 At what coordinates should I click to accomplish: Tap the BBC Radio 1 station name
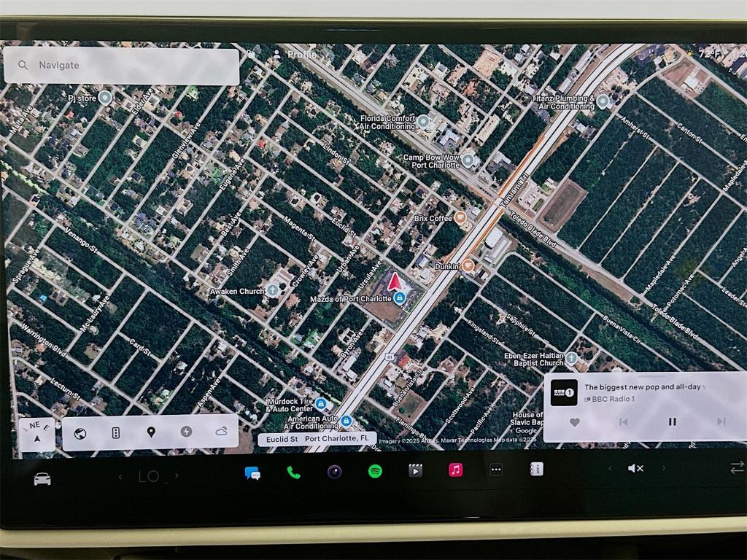point(613,400)
